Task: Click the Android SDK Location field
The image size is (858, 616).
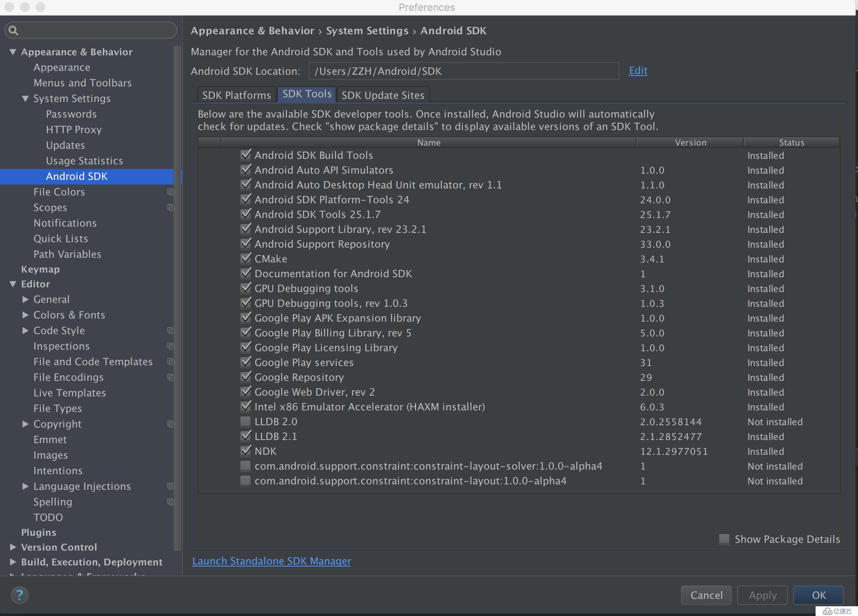Action: click(x=464, y=71)
